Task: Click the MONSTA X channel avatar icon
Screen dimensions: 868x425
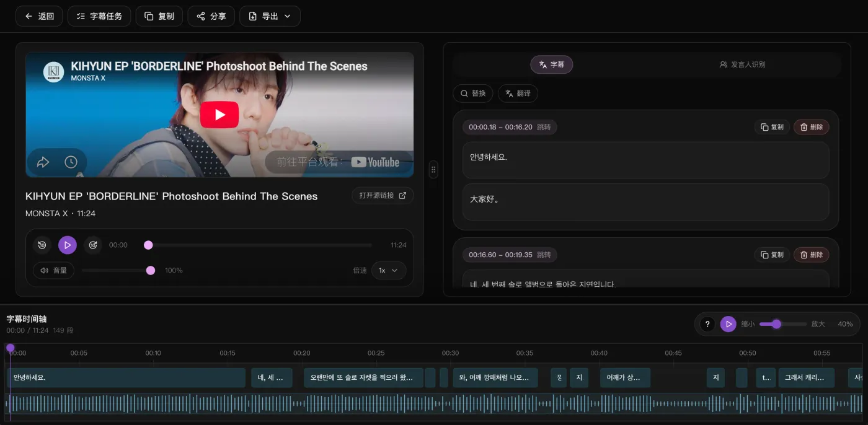Action: (x=54, y=72)
